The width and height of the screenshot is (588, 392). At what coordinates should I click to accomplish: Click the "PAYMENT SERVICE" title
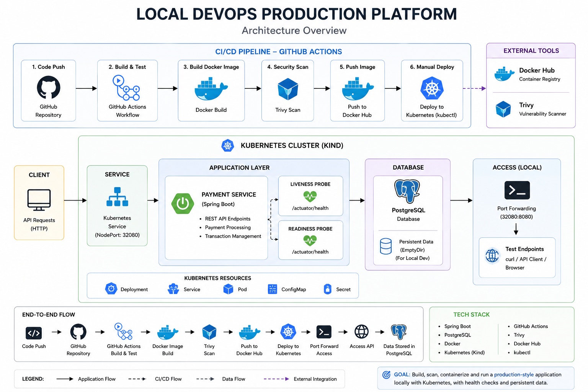[229, 194]
